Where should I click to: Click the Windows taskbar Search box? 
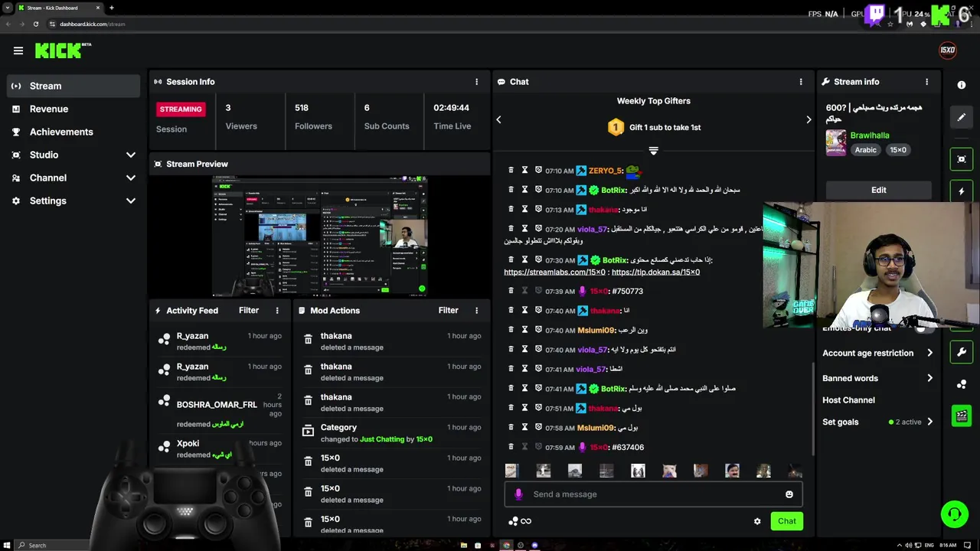click(54, 545)
